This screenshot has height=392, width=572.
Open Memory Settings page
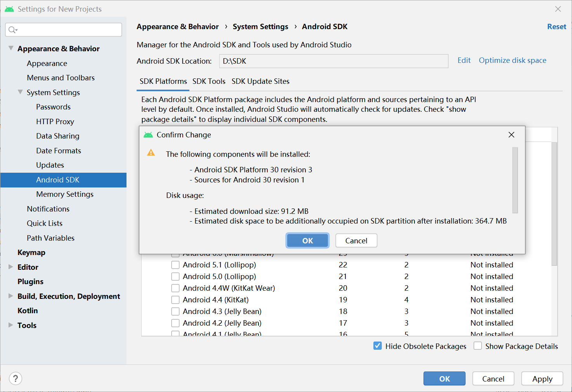pos(65,194)
